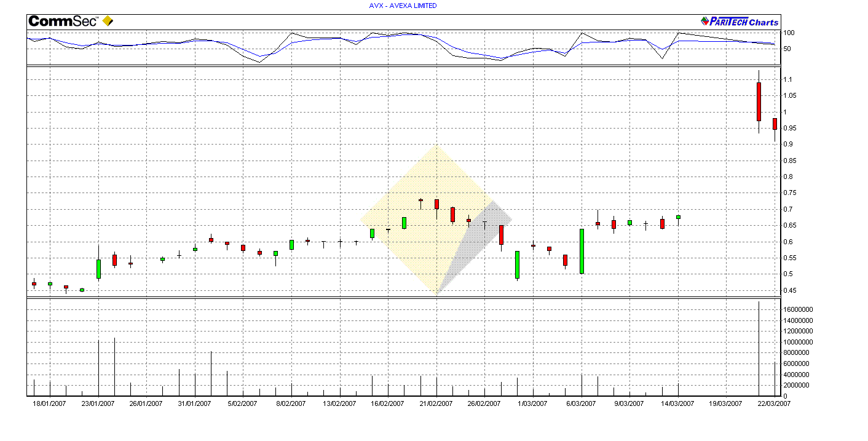Click the 16000000 volume axis label
Image resolution: width=868 pixels, height=441 pixels.
(x=798, y=310)
